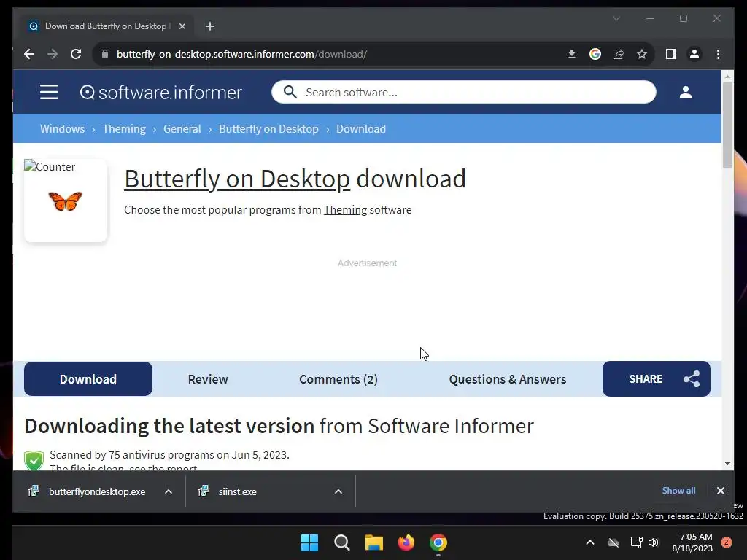Open the network tray icon
Viewport: 747px width, 560px height.
pyautogui.click(x=636, y=542)
